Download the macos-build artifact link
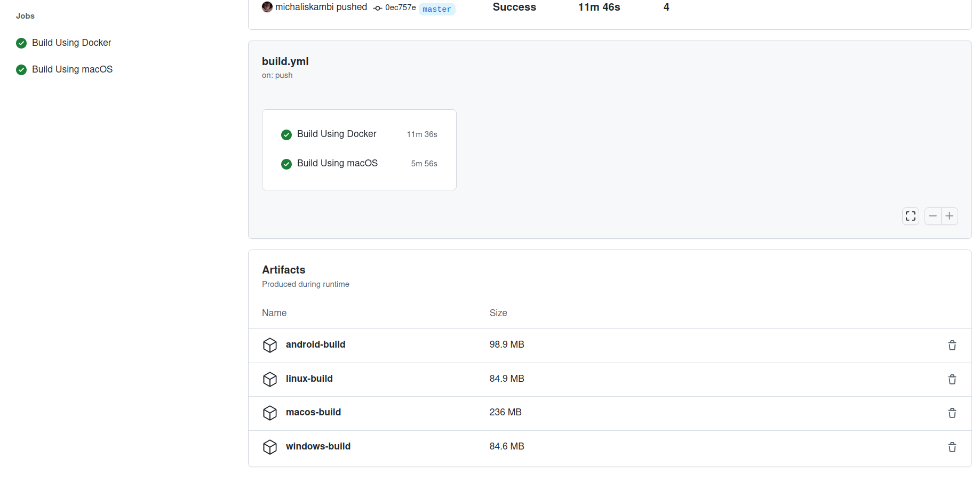Viewport: 980px width, 490px height. pos(313,412)
